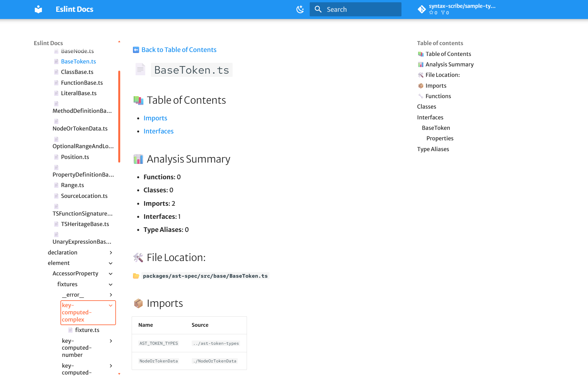Collapse the fixtures folder chevron
Screen dimensions: 588x384
(111, 285)
